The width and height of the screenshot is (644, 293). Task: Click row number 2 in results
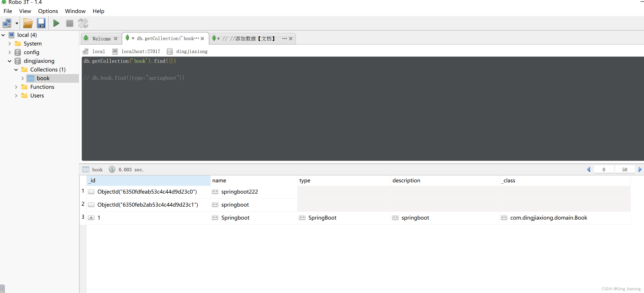point(83,204)
